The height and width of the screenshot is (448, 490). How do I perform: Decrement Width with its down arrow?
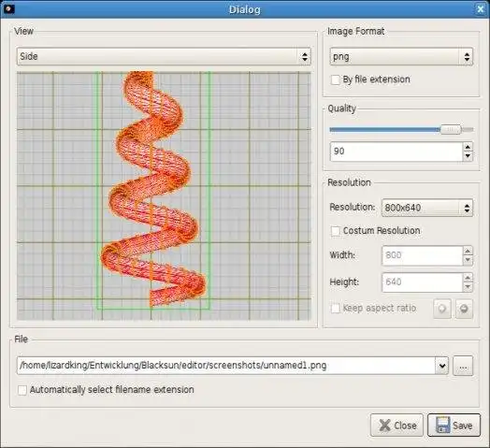[468, 260]
